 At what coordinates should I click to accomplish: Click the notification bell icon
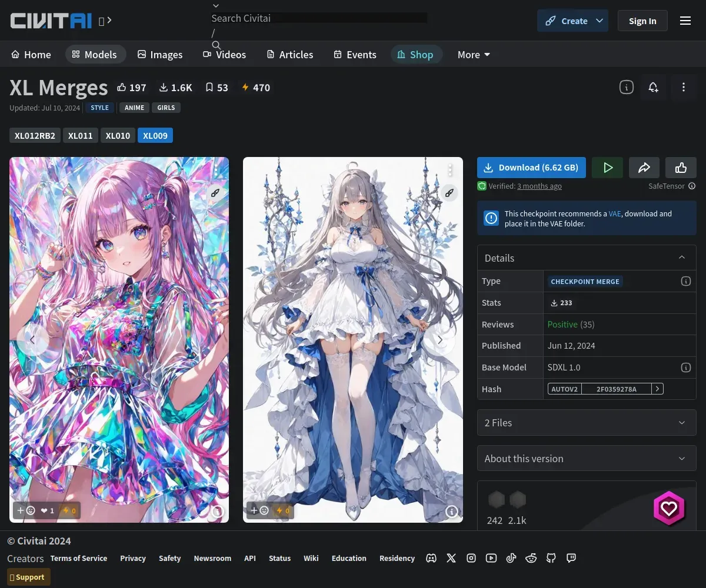(x=654, y=87)
